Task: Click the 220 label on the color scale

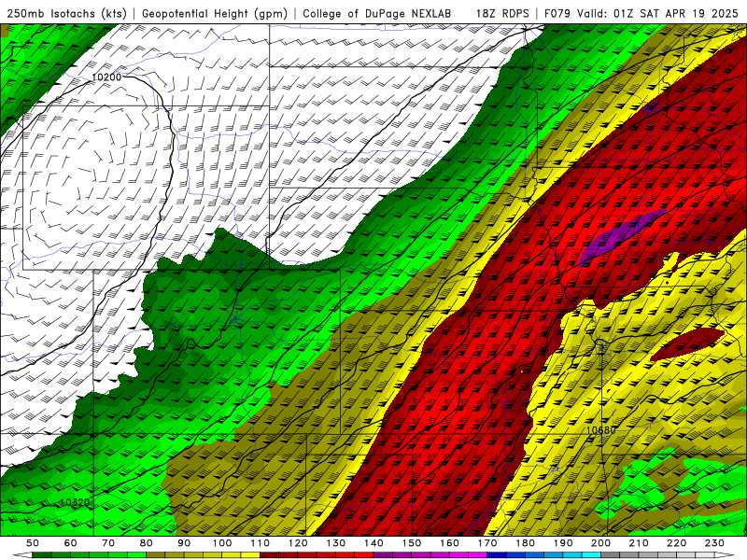Action: 676,543
